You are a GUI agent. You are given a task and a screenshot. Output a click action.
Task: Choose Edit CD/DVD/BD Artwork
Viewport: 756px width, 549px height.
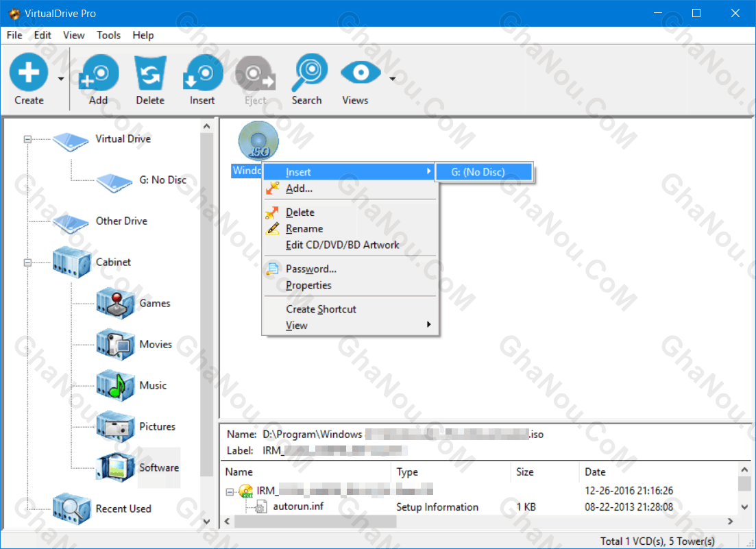[350, 245]
